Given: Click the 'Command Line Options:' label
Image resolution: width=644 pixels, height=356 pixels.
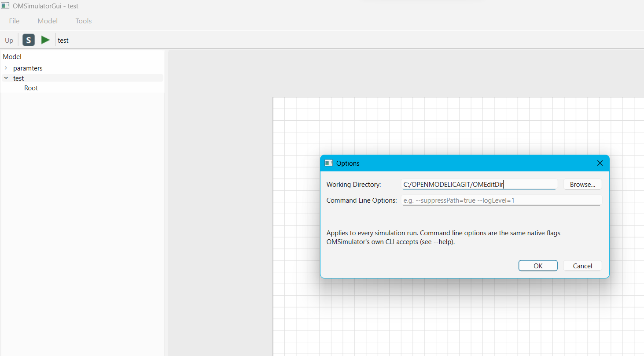Looking at the screenshot, I should click(x=362, y=200).
